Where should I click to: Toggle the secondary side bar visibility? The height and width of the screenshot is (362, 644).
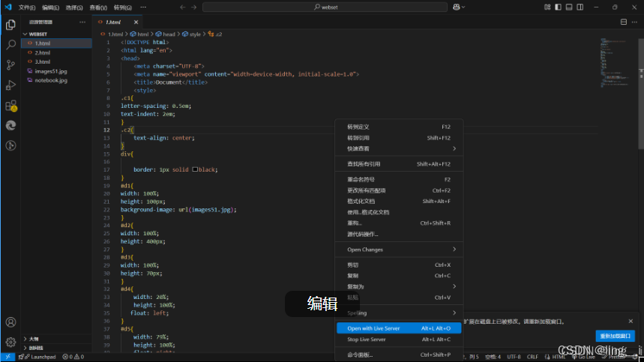tap(580, 7)
